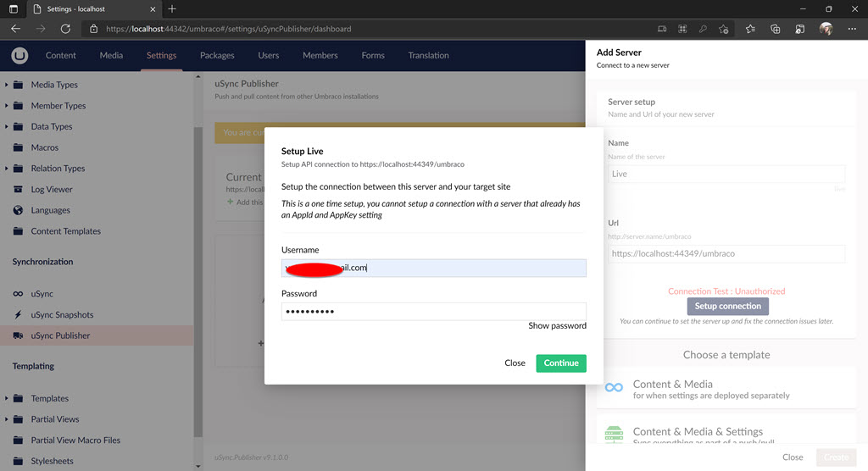Expand the Templates tree node
868x471 pixels.
click(x=6, y=398)
